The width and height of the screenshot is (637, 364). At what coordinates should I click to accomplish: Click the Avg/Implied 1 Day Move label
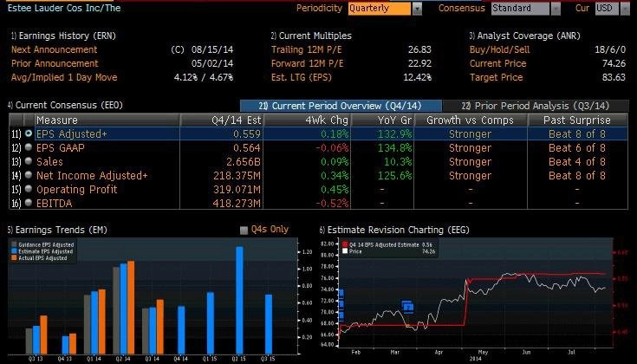64,77
